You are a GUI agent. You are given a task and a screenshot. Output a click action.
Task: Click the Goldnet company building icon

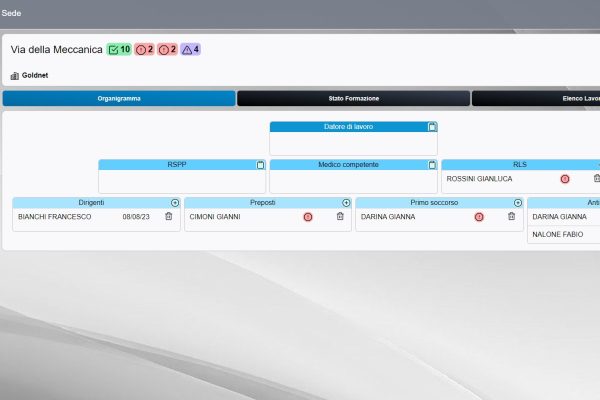[x=15, y=76]
